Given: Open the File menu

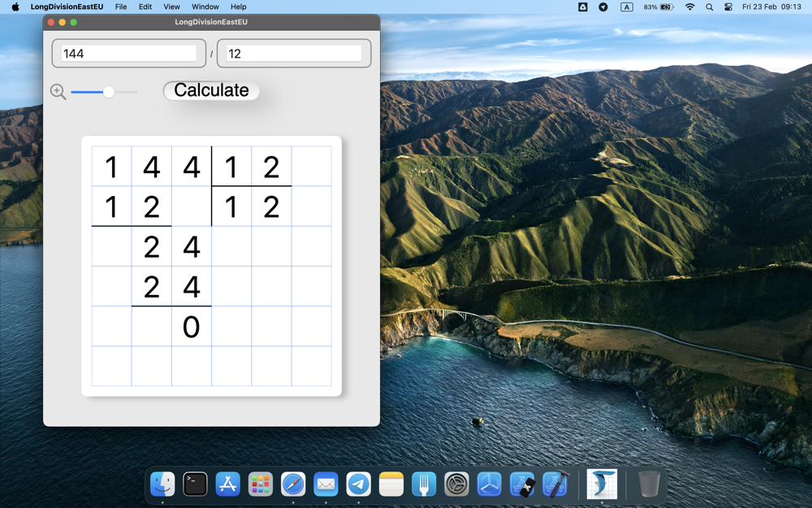Looking at the screenshot, I should [121, 7].
